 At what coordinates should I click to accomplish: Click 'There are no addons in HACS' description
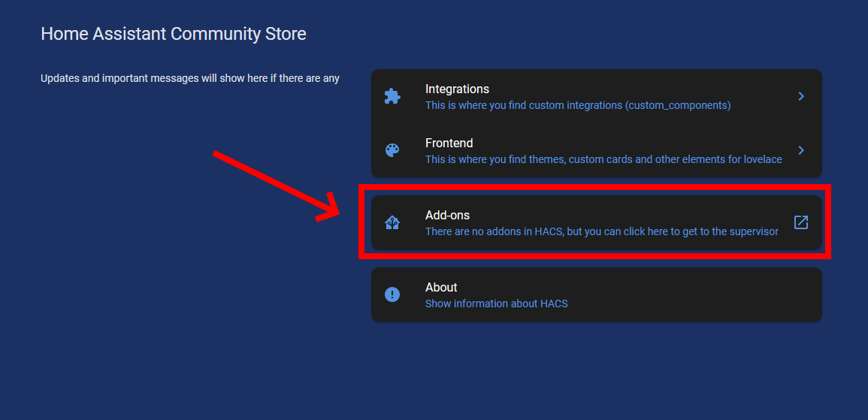602,232
